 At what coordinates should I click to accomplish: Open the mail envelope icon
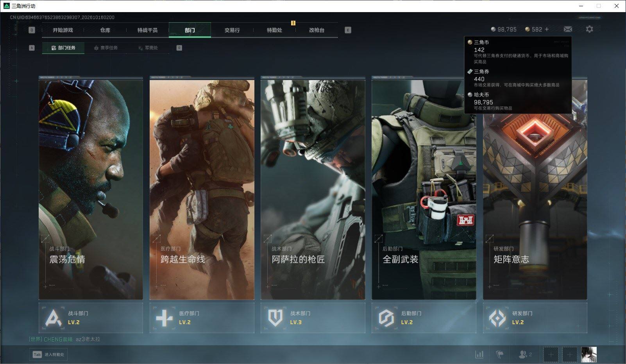pos(568,29)
